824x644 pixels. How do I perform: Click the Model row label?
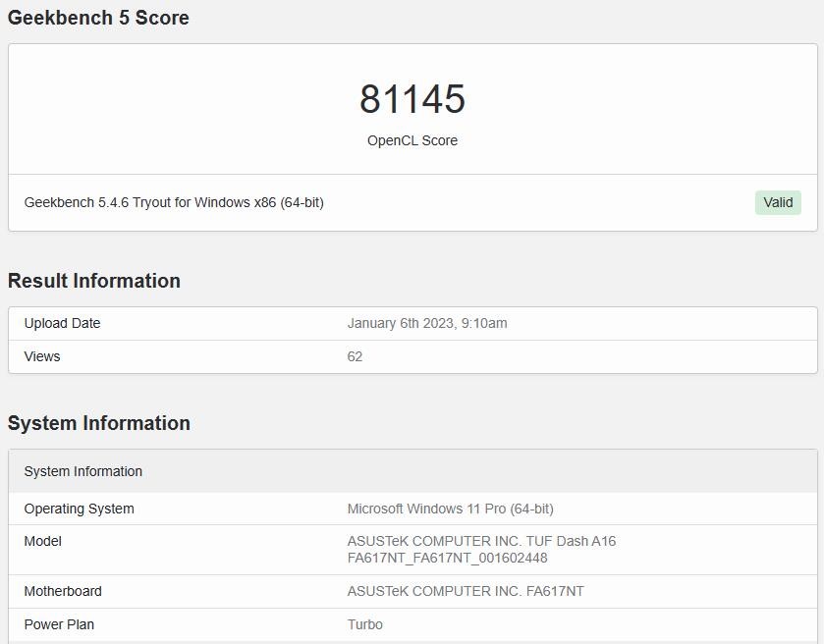point(42,541)
